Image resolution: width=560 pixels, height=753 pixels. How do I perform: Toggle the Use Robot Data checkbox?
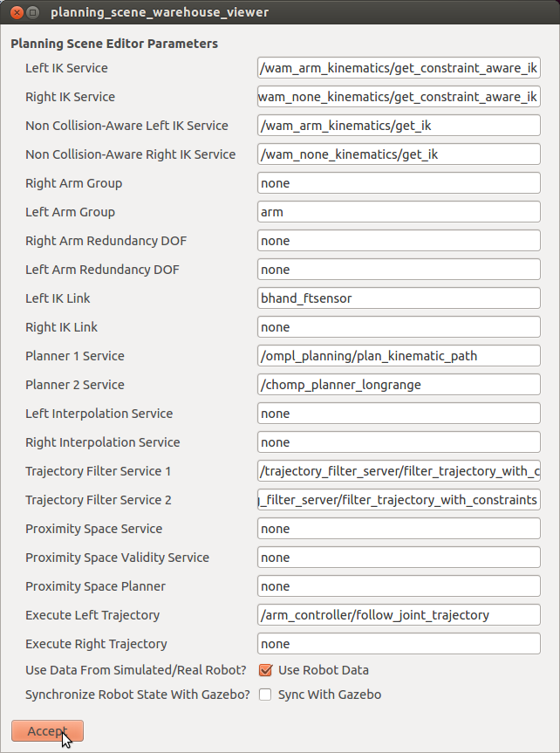pos(265,670)
